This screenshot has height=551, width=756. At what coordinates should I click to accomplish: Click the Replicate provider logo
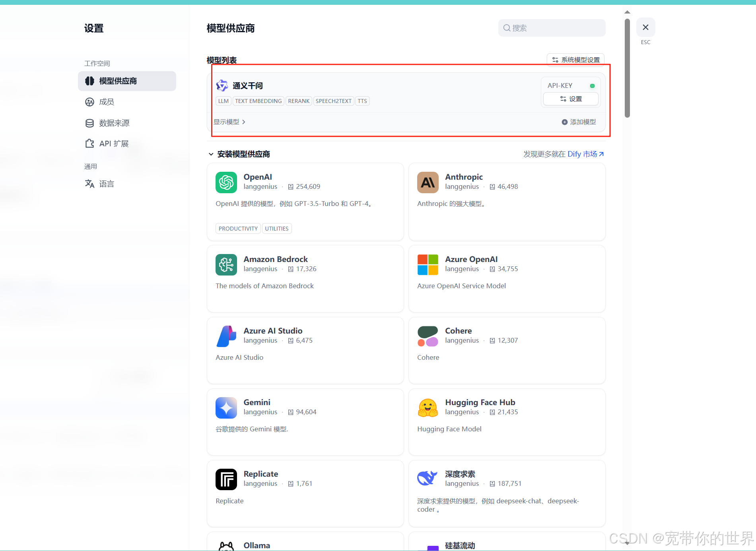(226, 479)
